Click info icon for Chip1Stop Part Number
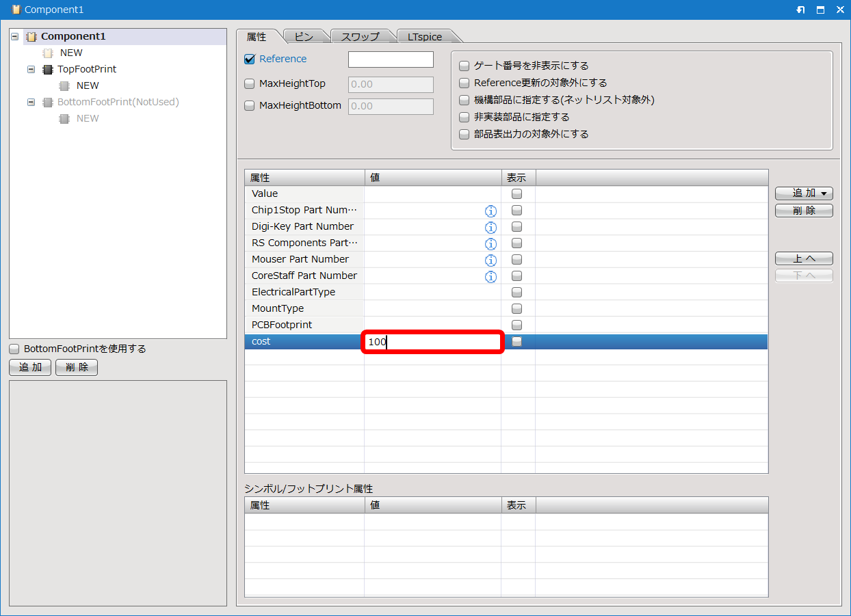This screenshot has height=616, width=851. click(x=490, y=211)
